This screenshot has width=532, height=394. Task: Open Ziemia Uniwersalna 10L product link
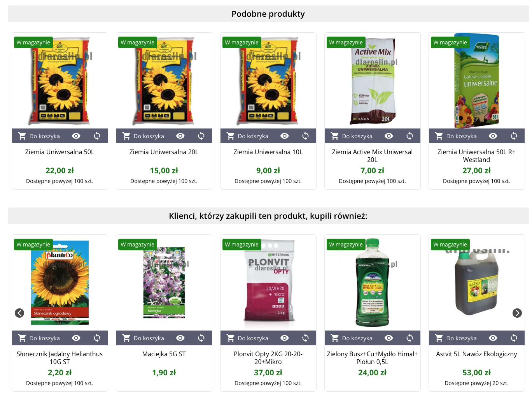pyautogui.click(x=268, y=152)
